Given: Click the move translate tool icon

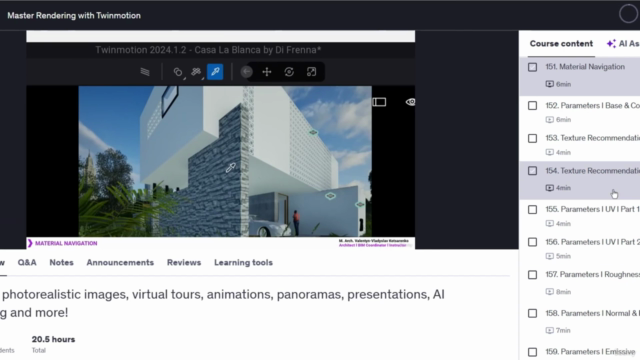Looking at the screenshot, I should pyautogui.click(x=267, y=72).
